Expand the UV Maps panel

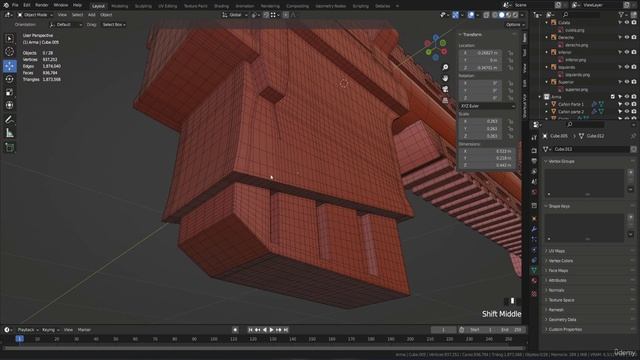[x=557, y=251]
